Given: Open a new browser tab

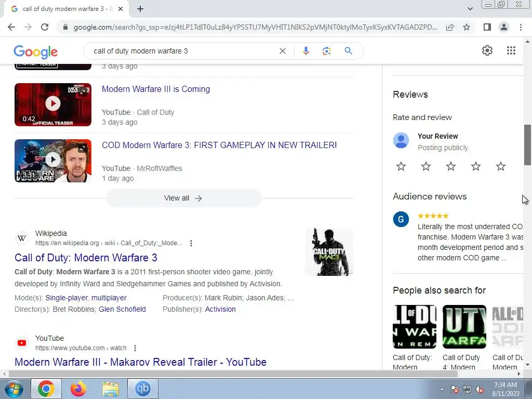Looking at the screenshot, I should point(140,9).
